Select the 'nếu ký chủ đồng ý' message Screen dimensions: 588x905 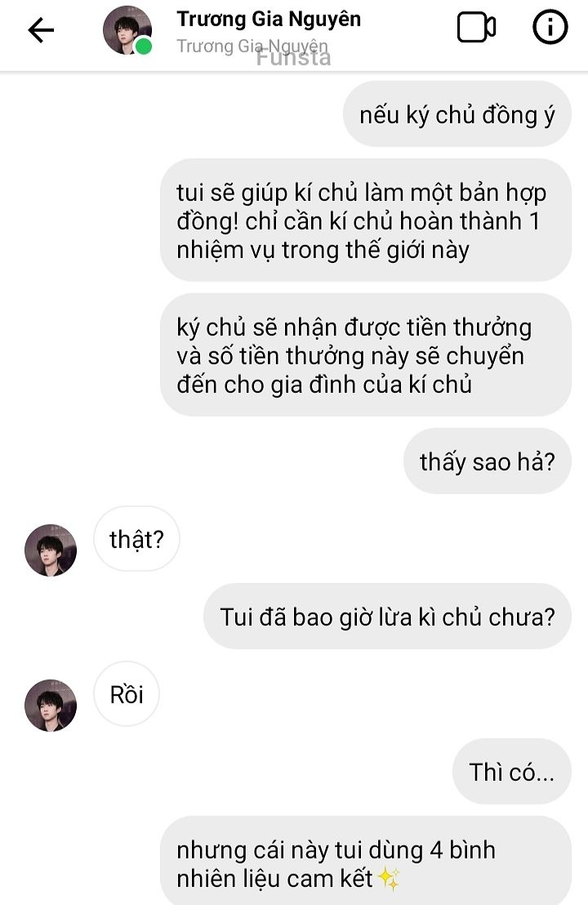click(457, 114)
